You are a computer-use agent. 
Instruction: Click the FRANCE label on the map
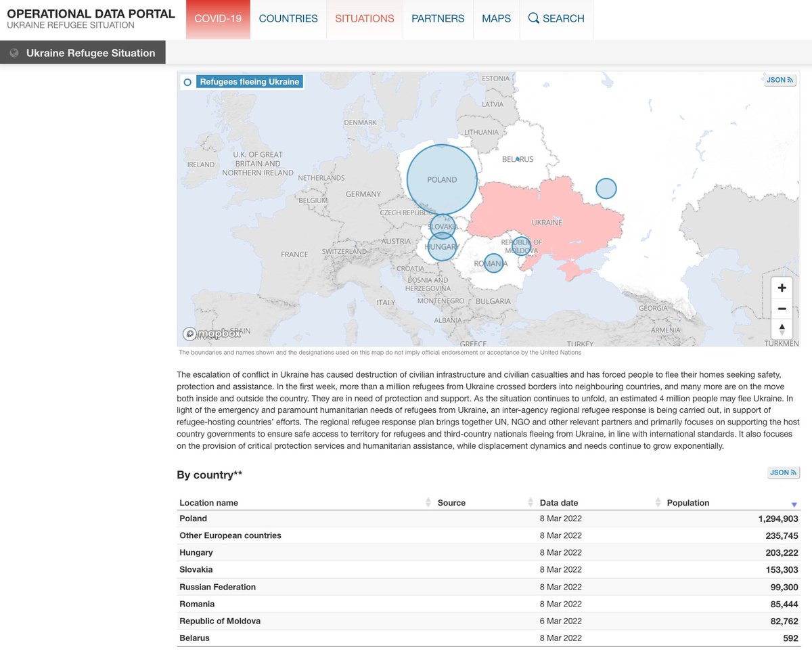tap(294, 255)
